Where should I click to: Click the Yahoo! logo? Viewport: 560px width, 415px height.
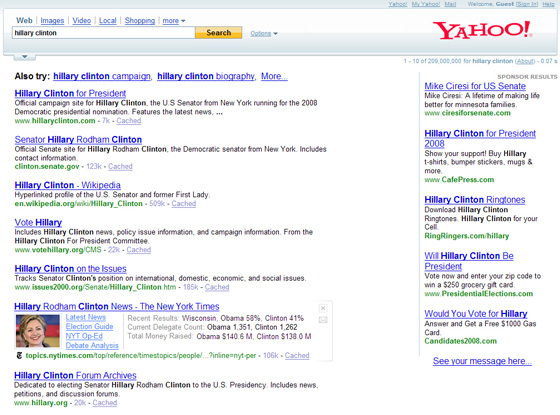pos(482,30)
